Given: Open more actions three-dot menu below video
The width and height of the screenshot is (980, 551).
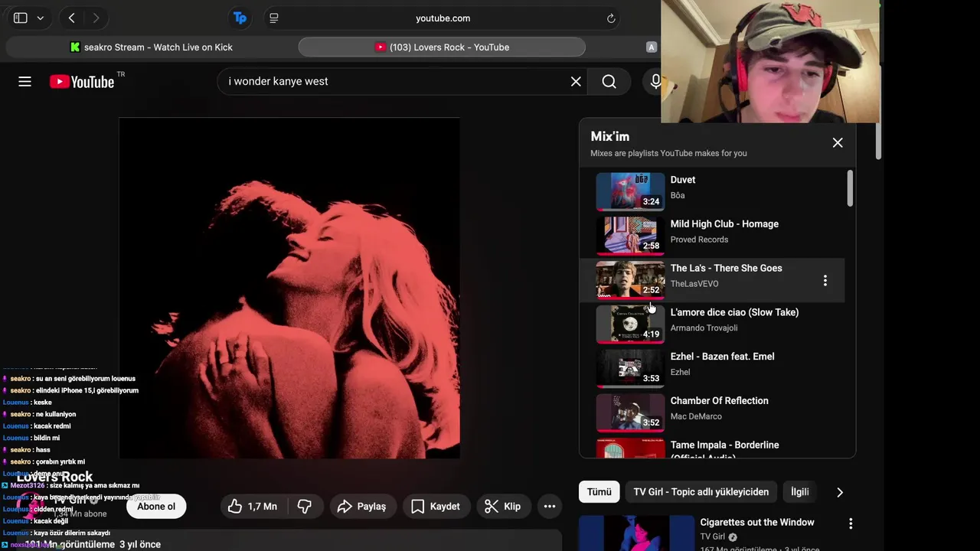Looking at the screenshot, I should (550, 506).
